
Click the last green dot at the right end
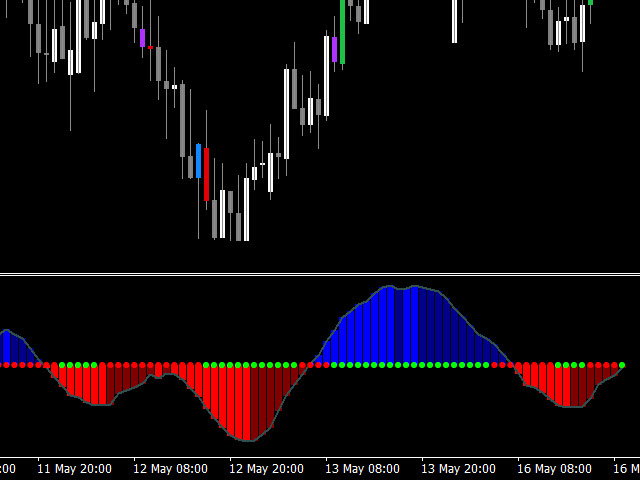tap(622, 365)
